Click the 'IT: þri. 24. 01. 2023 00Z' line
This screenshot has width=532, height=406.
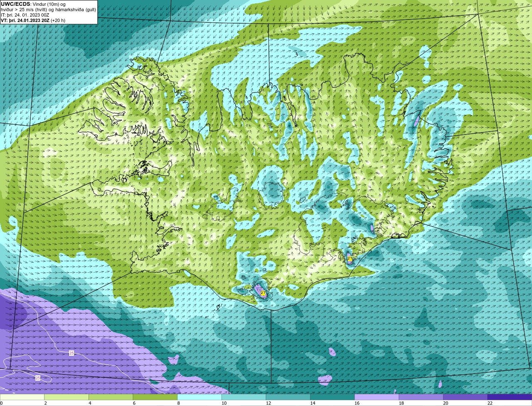(x=25, y=15)
